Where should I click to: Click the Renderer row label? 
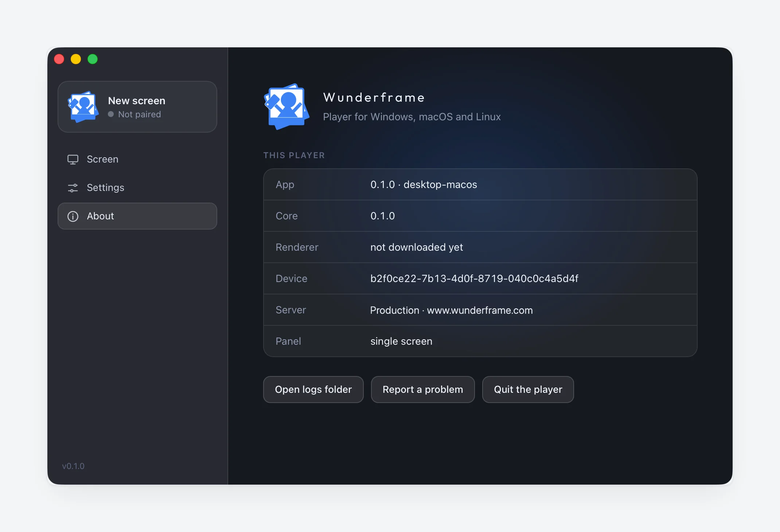[x=297, y=247]
